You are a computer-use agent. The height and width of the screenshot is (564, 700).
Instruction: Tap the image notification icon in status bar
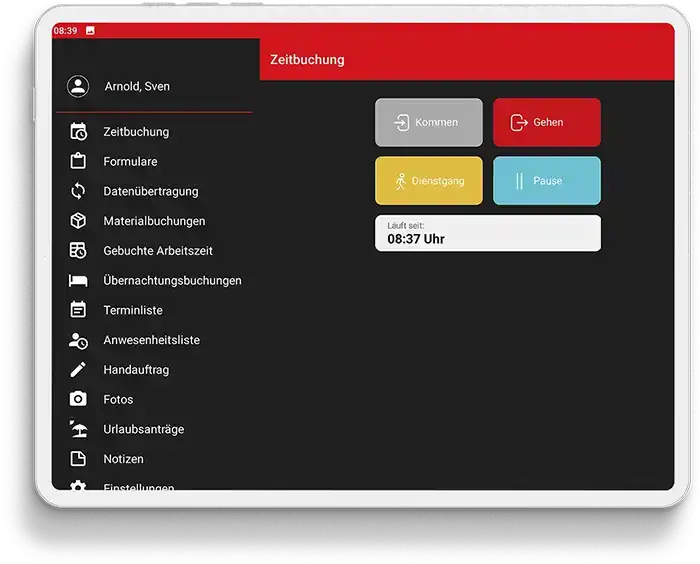[90, 31]
